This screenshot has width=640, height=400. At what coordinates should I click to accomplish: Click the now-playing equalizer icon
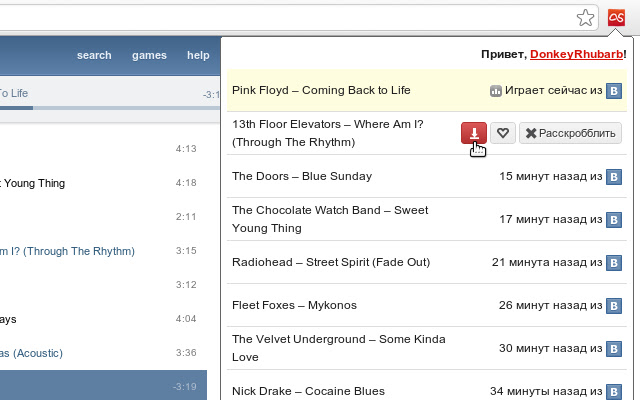(x=495, y=91)
